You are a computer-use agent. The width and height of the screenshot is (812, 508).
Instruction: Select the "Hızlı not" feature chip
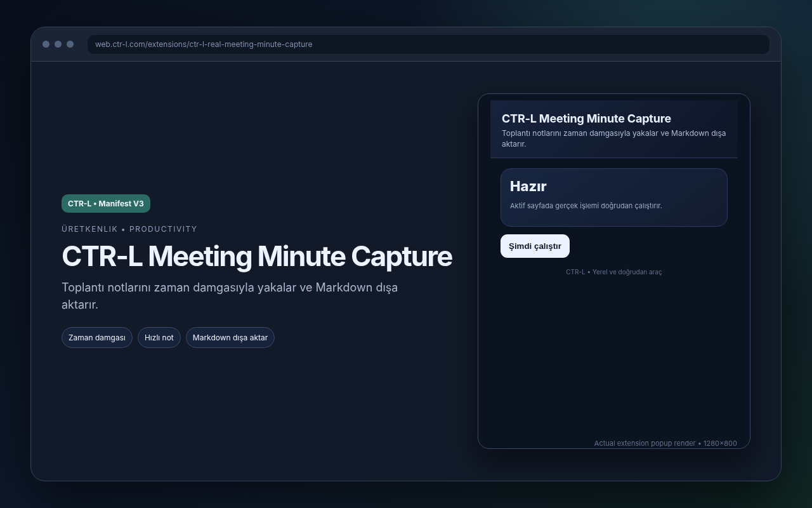point(159,338)
